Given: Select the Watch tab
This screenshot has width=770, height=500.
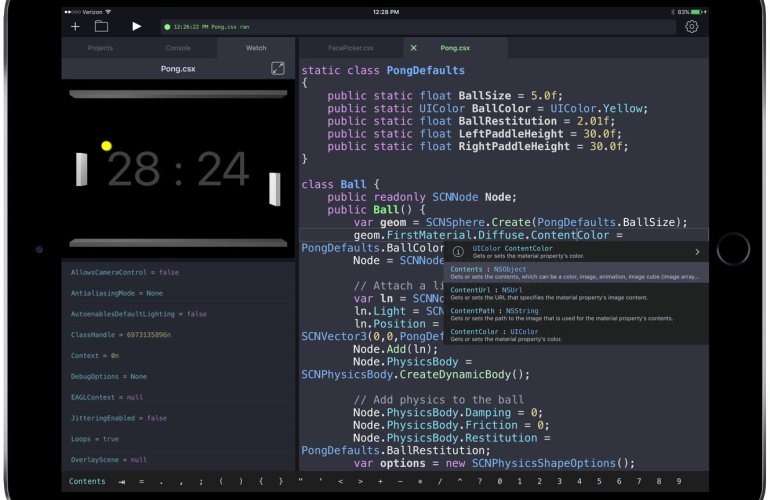Looking at the screenshot, I should tap(256, 48).
